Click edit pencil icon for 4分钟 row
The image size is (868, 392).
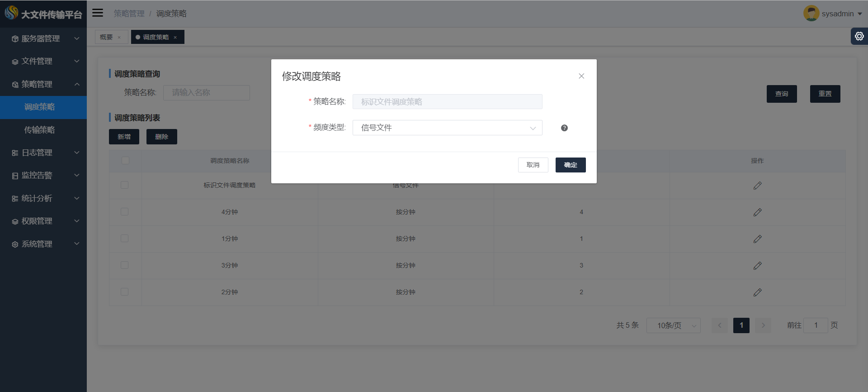coord(757,212)
